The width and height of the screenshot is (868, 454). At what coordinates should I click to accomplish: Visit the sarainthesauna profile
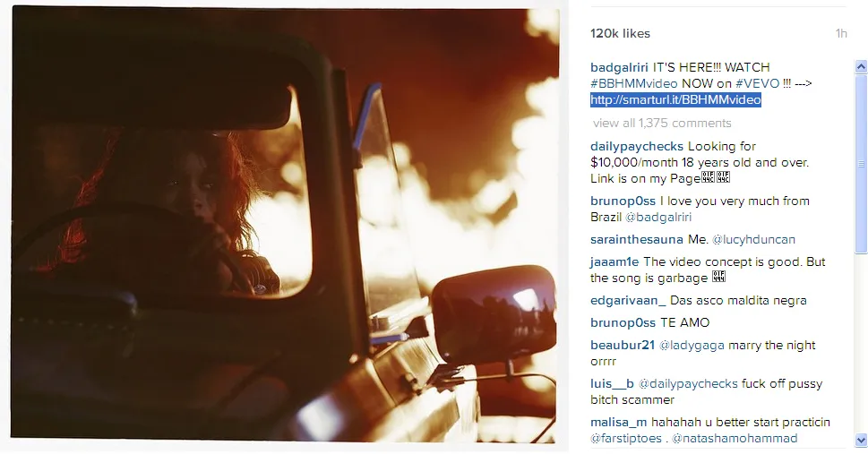(x=635, y=239)
